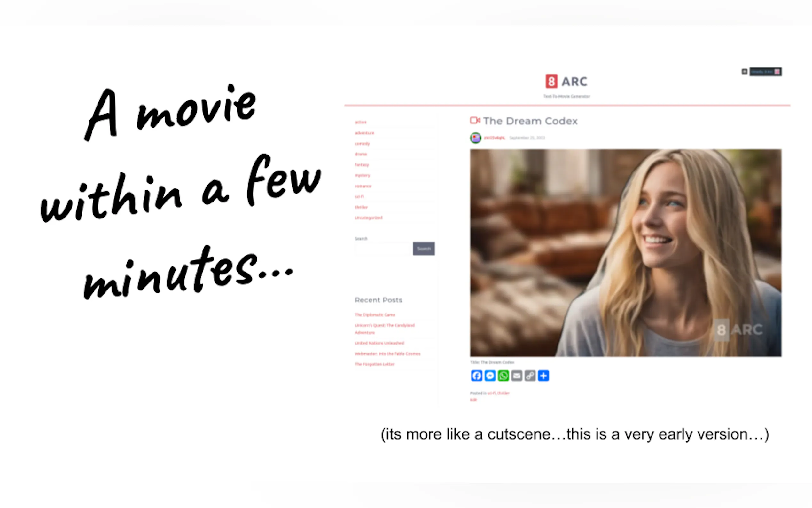Click the author avatar image

pyautogui.click(x=475, y=138)
